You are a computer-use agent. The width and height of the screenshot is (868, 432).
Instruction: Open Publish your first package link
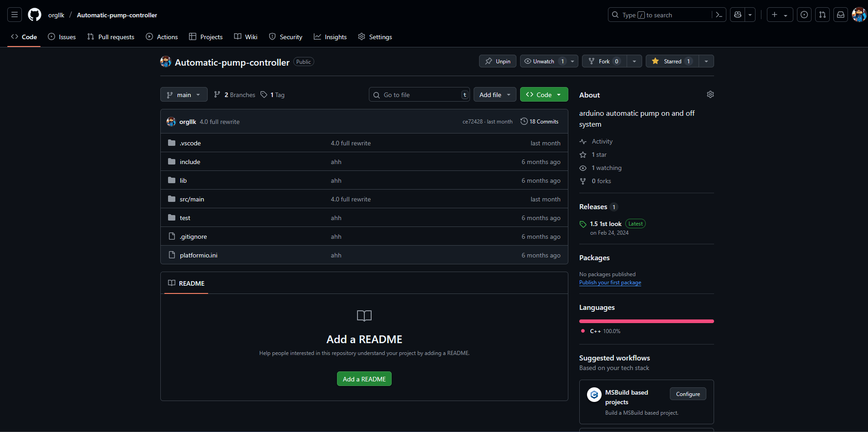[x=610, y=283]
